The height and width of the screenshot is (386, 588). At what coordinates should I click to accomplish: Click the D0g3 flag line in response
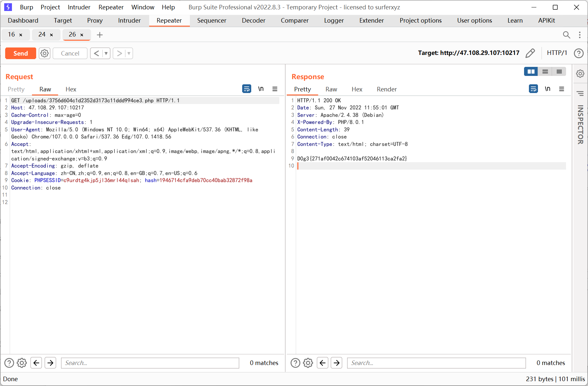click(x=352, y=159)
